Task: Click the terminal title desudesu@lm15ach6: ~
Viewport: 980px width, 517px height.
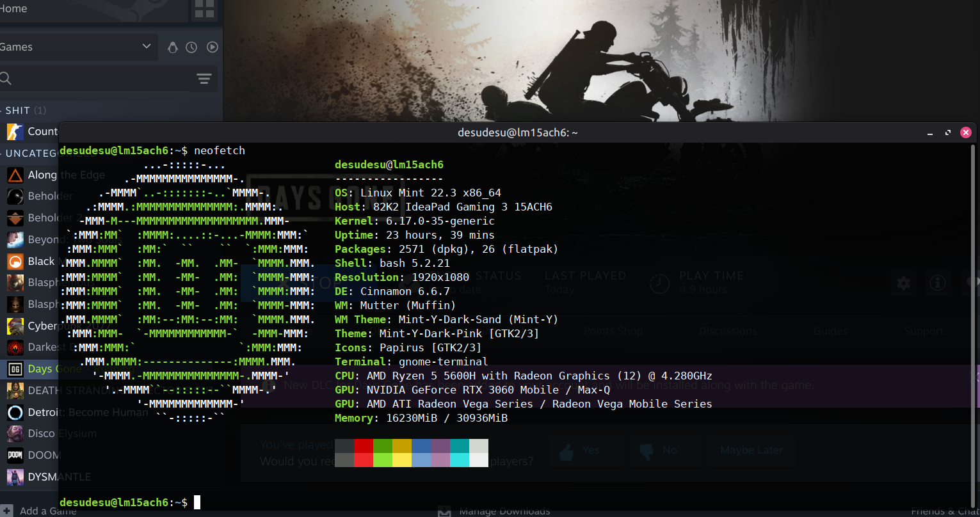Action: 518,132
